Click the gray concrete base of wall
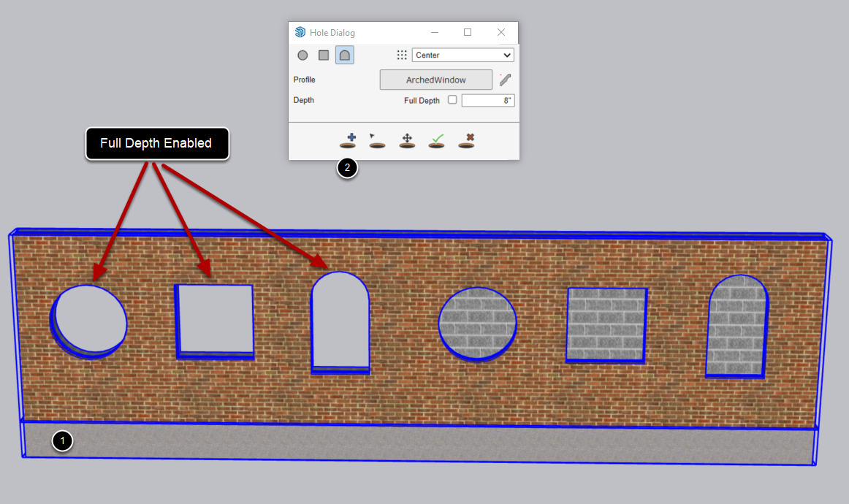The image size is (849, 504). pyautogui.click(x=419, y=444)
